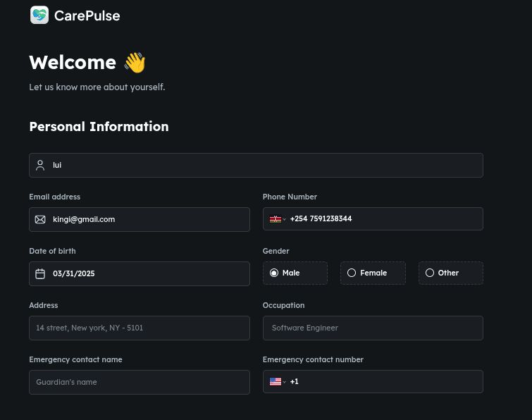Click the Welcome heading

73,63
